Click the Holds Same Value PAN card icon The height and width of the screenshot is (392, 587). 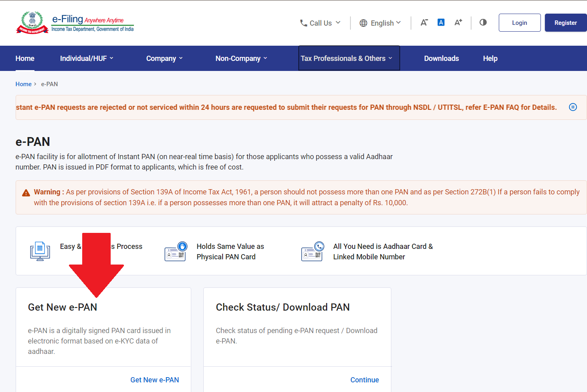click(x=176, y=252)
